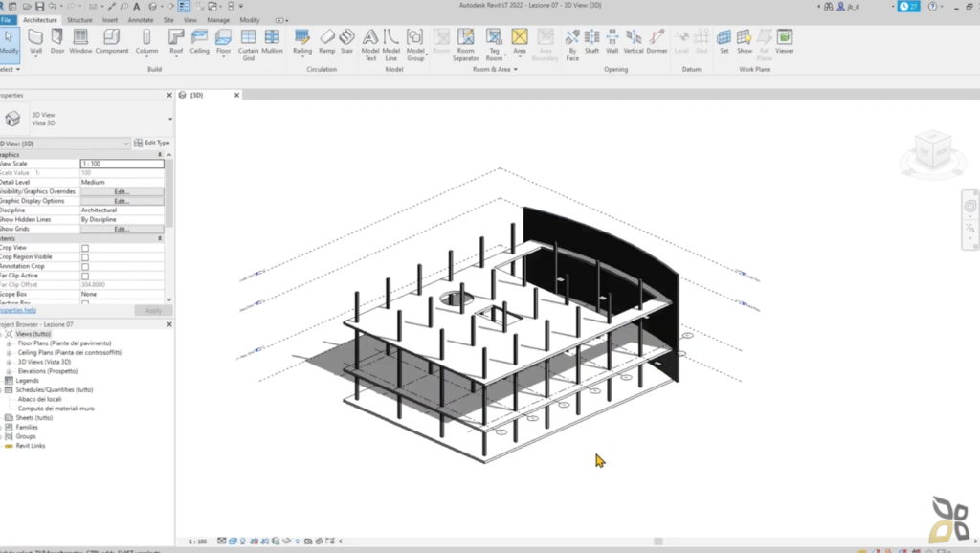Expand 3D Views (Vista 3D) node
This screenshot has height=553, width=980.
9,363
